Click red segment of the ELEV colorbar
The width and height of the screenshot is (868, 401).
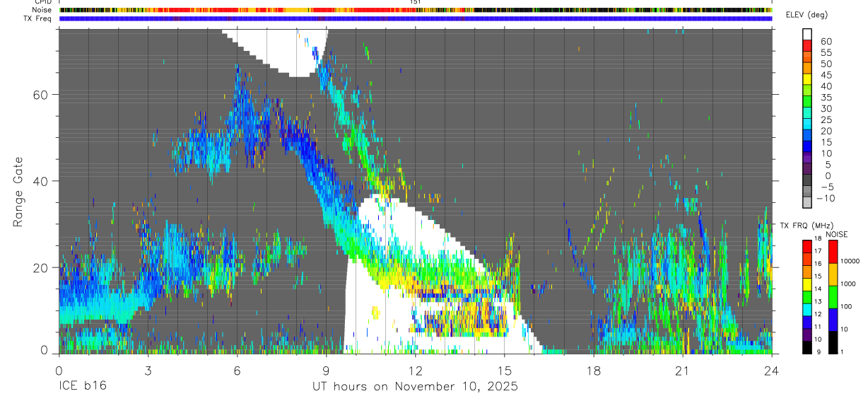[807, 45]
